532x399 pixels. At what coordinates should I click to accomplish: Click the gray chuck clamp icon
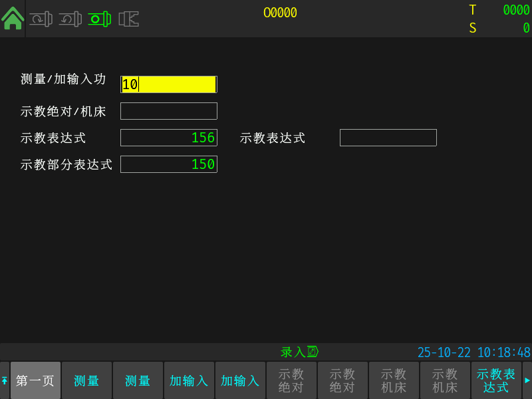(128, 19)
